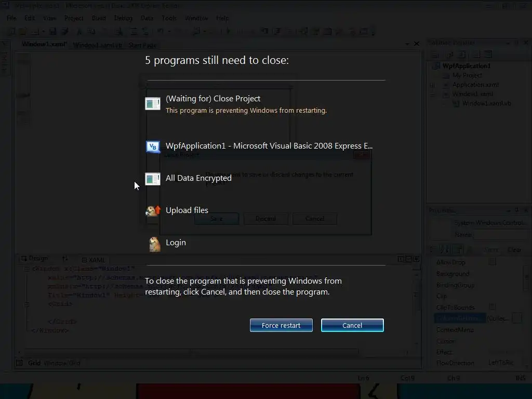Click the swap panes arrows icon
The height and width of the screenshot is (399, 532).
pyautogui.click(x=65, y=259)
